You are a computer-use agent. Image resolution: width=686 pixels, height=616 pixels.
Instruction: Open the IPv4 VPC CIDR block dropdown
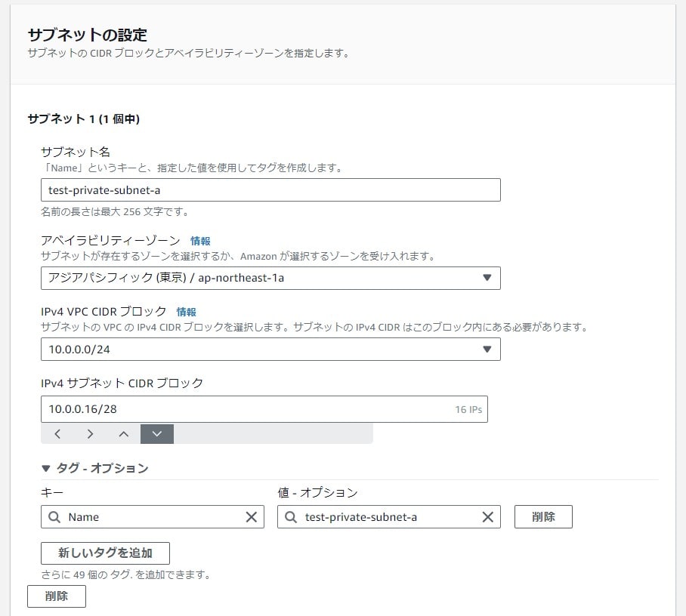(270, 349)
